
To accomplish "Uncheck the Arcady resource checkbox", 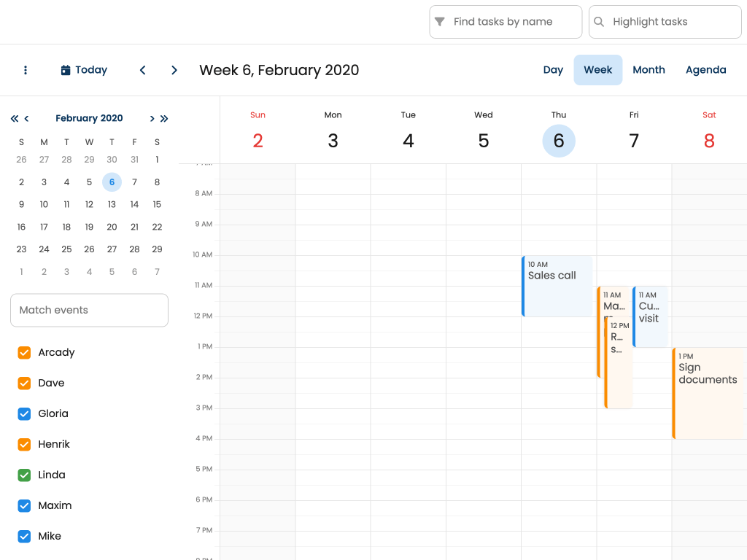I will pyautogui.click(x=24, y=352).
